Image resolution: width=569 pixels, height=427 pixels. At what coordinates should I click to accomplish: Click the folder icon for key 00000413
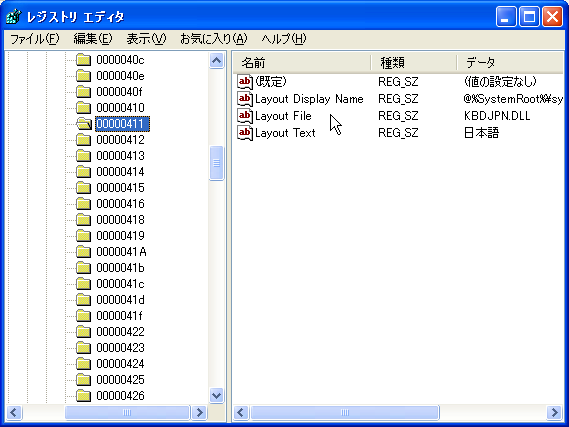83,156
